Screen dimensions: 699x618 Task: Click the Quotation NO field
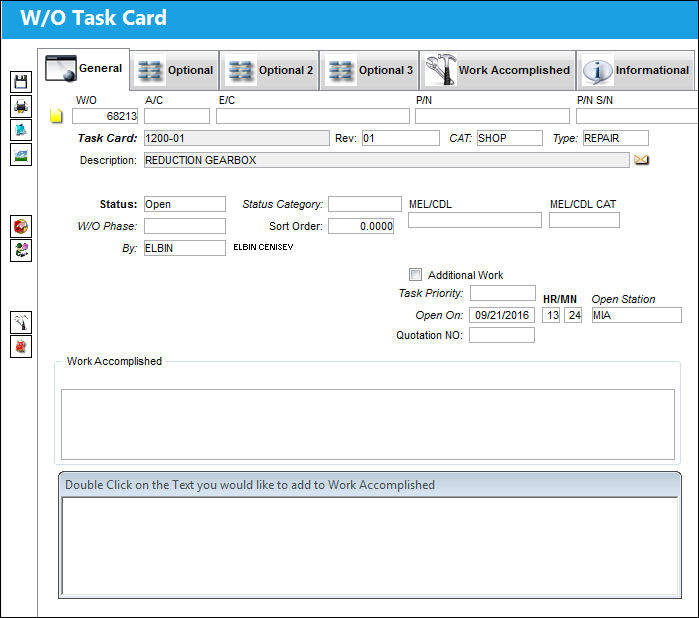[x=502, y=335]
